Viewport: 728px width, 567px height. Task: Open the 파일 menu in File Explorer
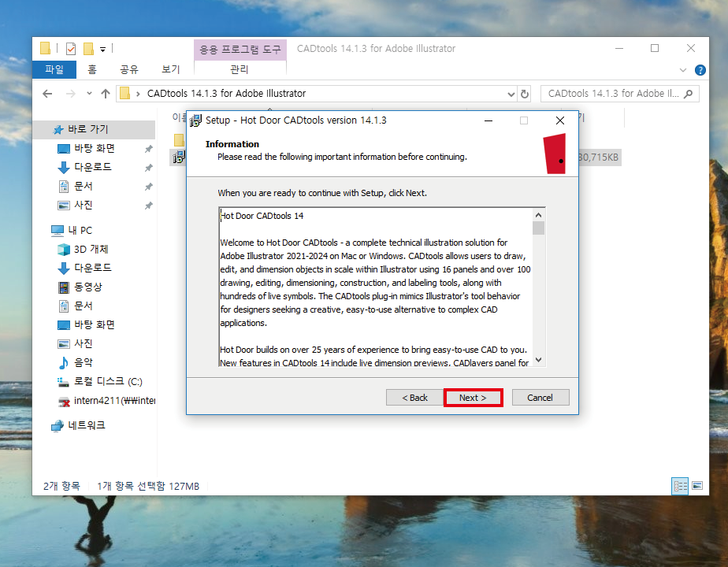click(54, 69)
